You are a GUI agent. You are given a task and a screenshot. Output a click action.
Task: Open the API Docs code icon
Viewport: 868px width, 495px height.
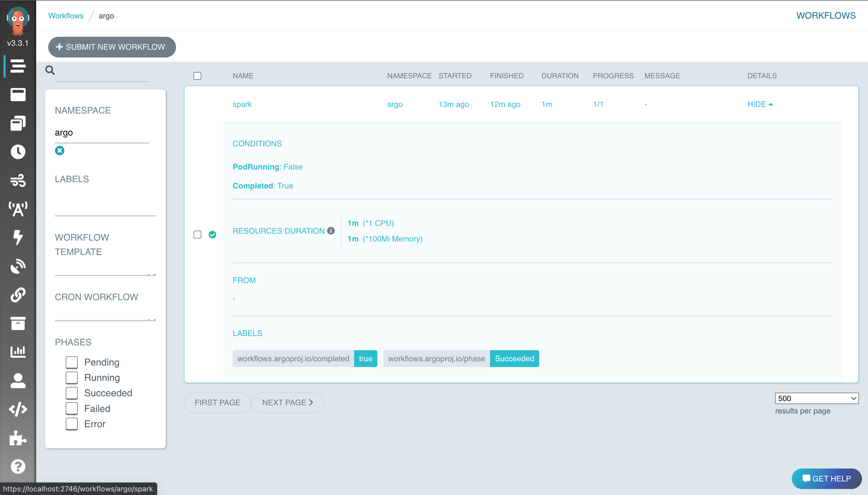(x=18, y=409)
